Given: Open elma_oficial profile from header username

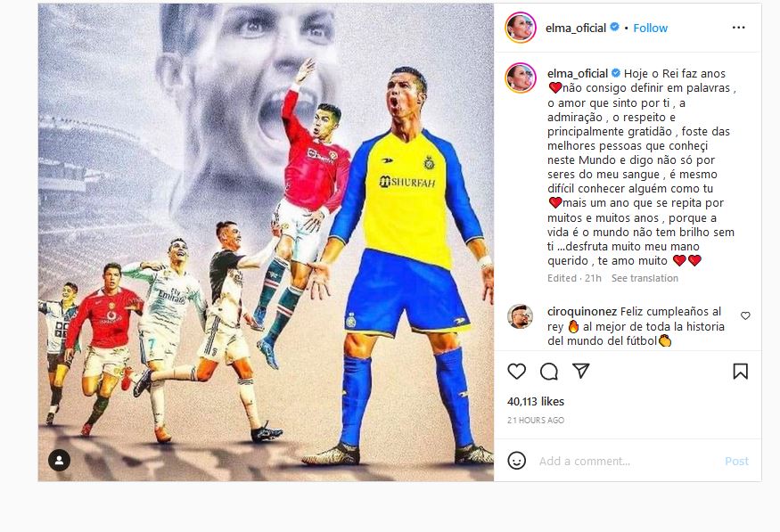Looking at the screenshot, I should 576,28.
